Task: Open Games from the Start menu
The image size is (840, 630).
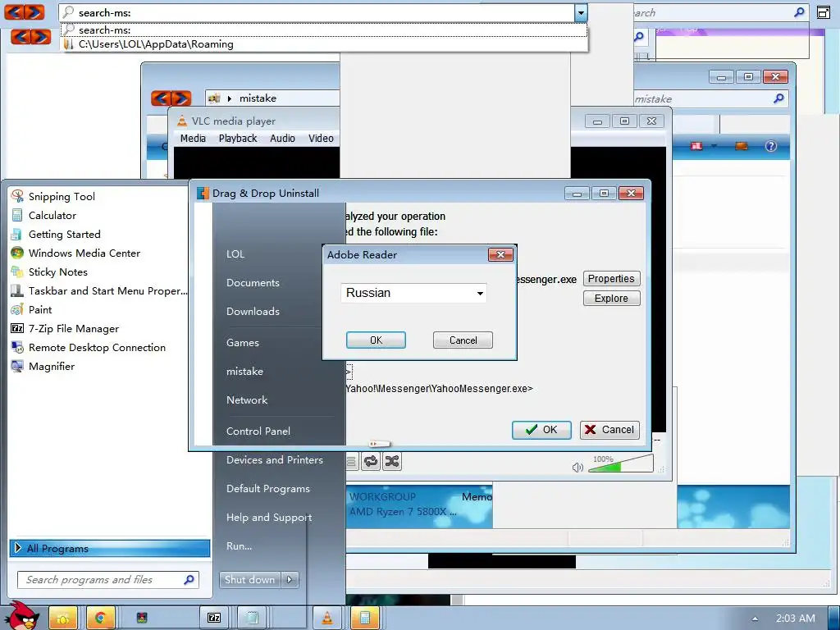Action: tap(243, 343)
